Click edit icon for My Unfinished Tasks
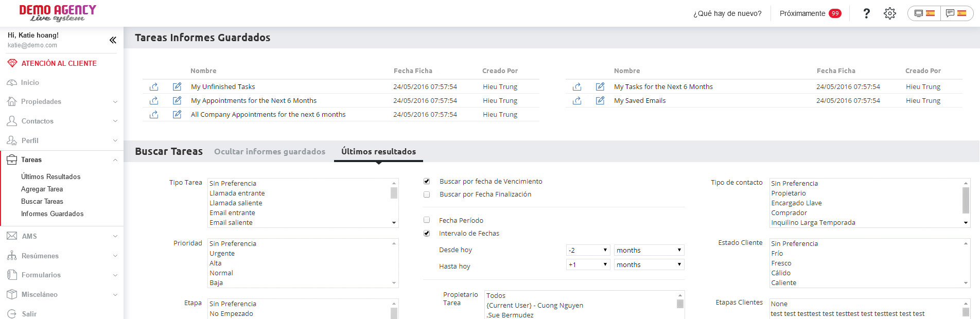The width and height of the screenshot is (980, 319). (177, 86)
